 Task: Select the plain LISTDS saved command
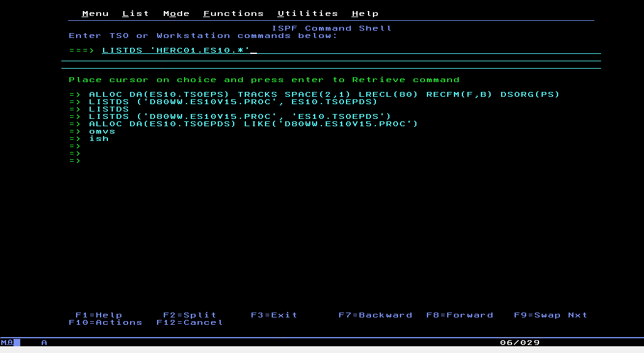(109, 109)
